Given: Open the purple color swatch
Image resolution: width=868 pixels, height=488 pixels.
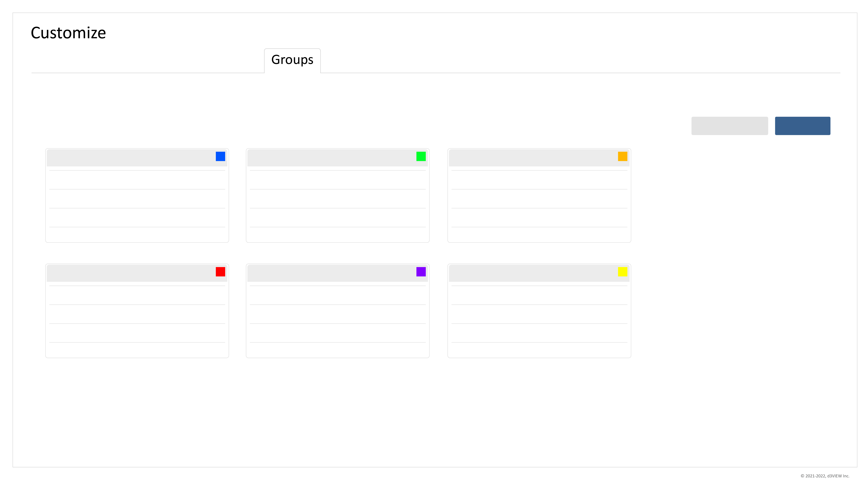Looking at the screenshot, I should tap(421, 272).
